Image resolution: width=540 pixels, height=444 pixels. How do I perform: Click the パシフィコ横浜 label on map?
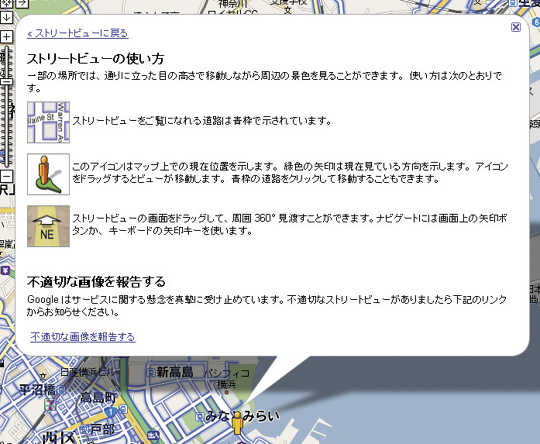click(x=227, y=379)
